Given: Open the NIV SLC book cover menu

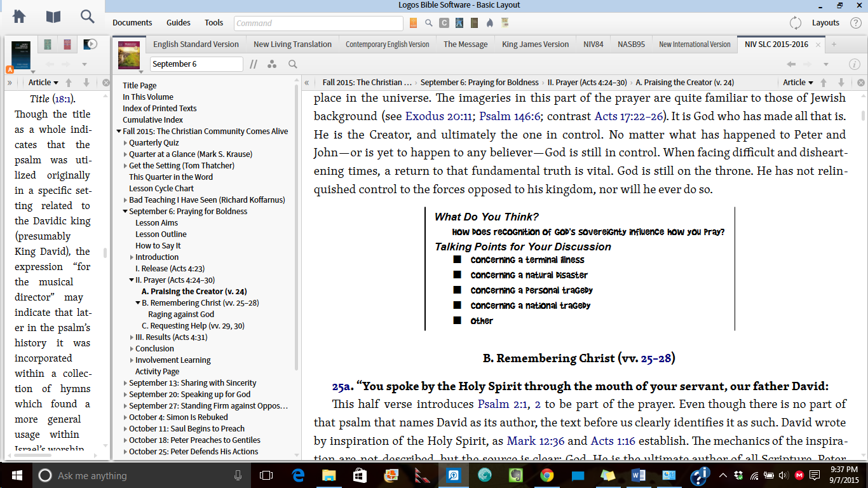Looking at the screenshot, I should [129, 55].
